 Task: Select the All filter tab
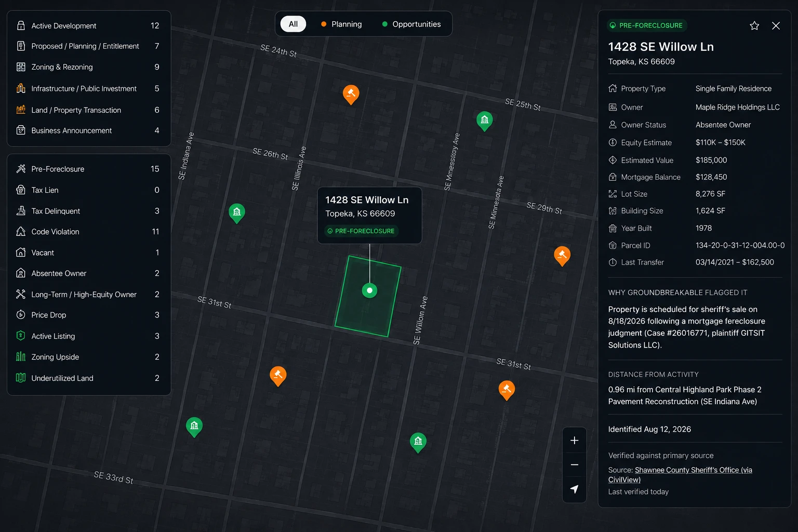[293, 24]
